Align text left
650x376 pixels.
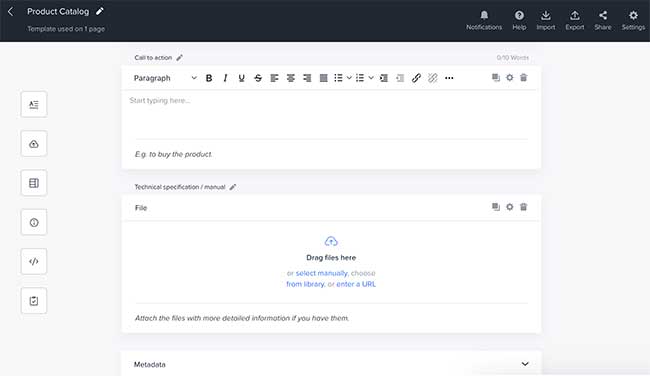[x=274, y=78]
